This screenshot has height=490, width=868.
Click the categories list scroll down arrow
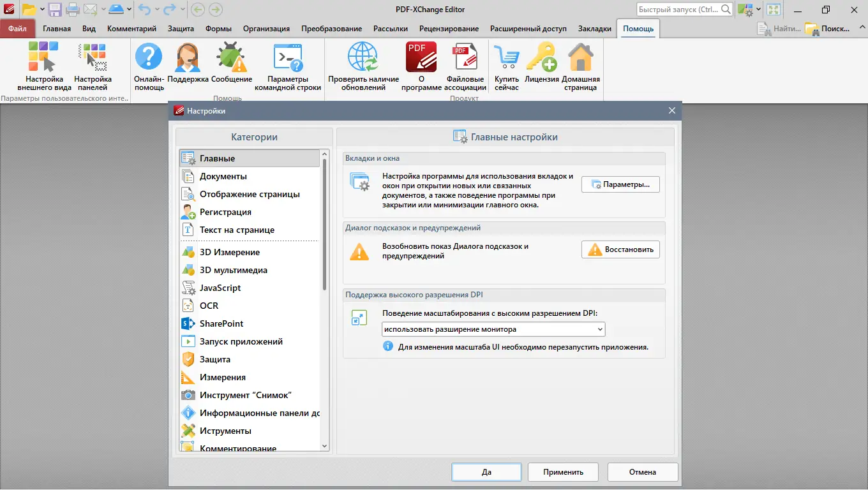pyautogui.click(x=325, y=446)
